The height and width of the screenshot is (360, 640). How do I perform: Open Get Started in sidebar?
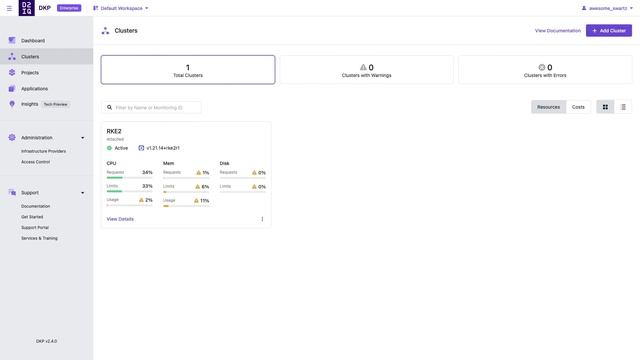click(32, 217)
